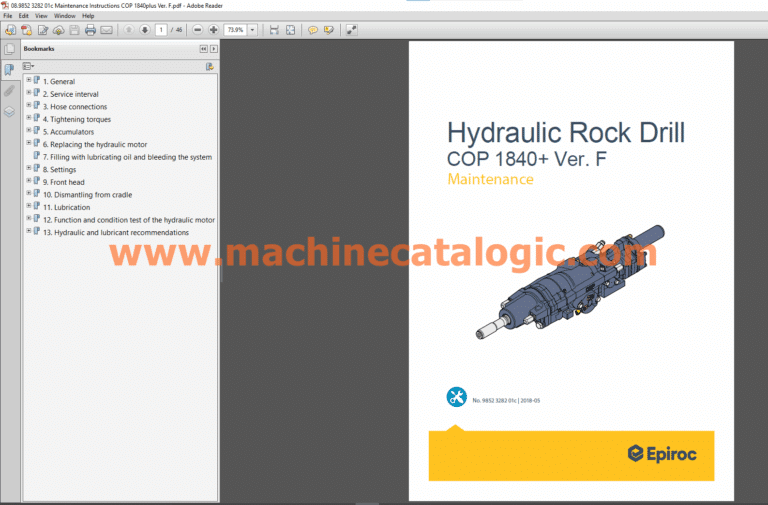Click the fit width scrolling icon
This screenshot has width=768, height=505.
274,30
